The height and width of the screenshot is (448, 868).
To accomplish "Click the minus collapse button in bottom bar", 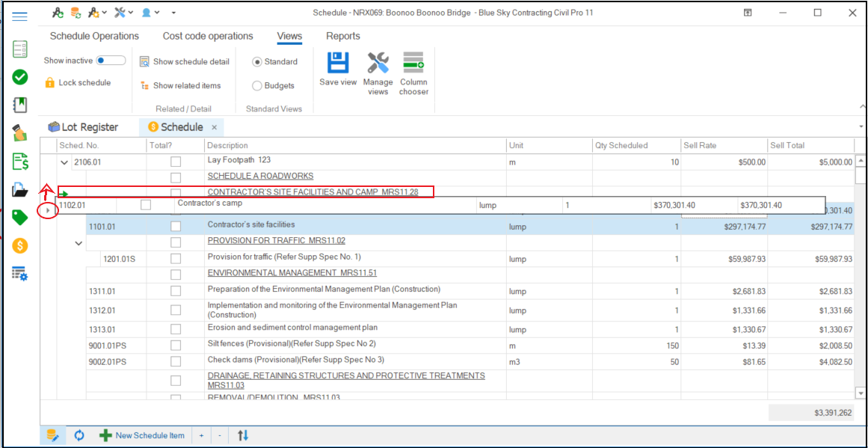I will point(220,435).
